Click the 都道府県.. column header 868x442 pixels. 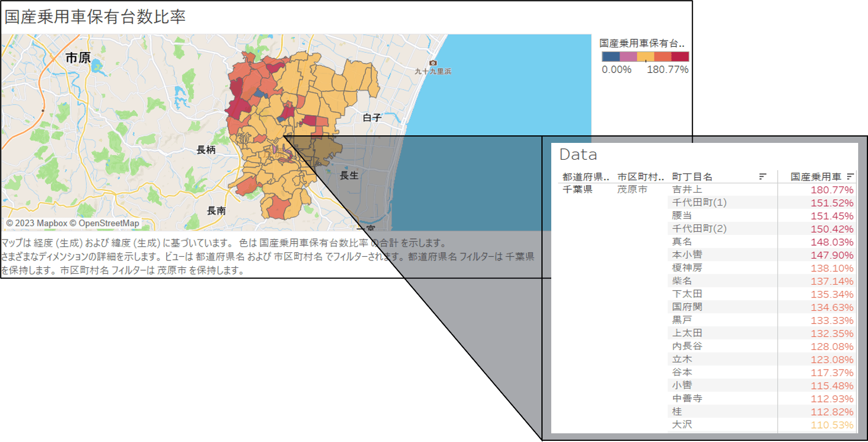tap(587, 176)
